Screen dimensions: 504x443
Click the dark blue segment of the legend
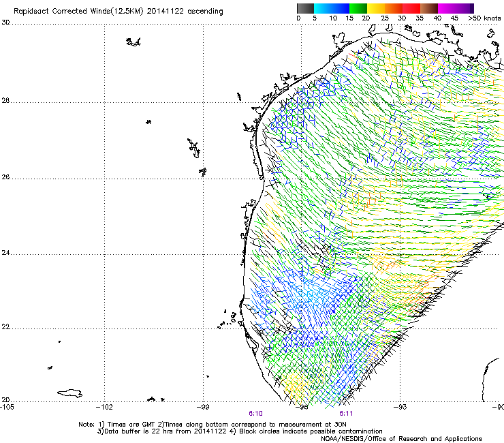(x=341, y=8)
